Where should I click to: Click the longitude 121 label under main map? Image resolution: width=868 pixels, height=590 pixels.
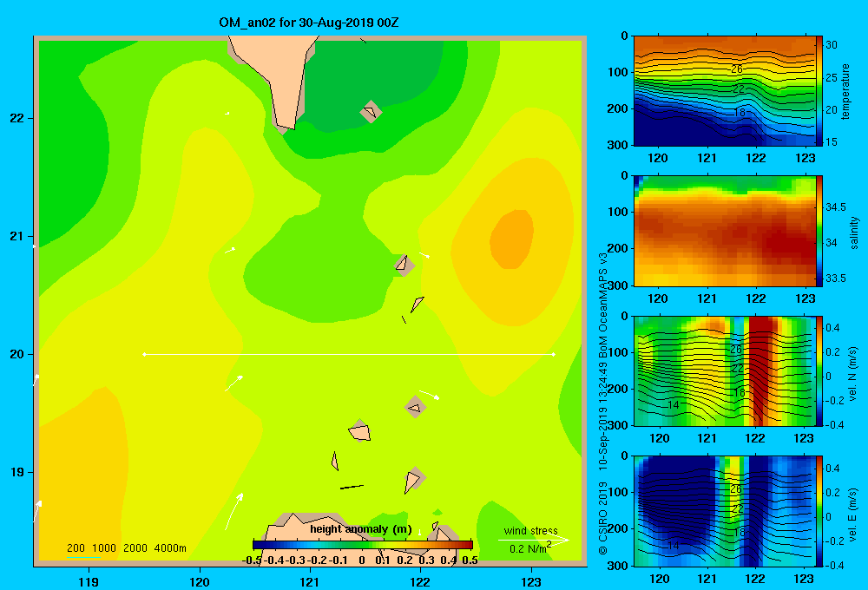coord(310,581)
